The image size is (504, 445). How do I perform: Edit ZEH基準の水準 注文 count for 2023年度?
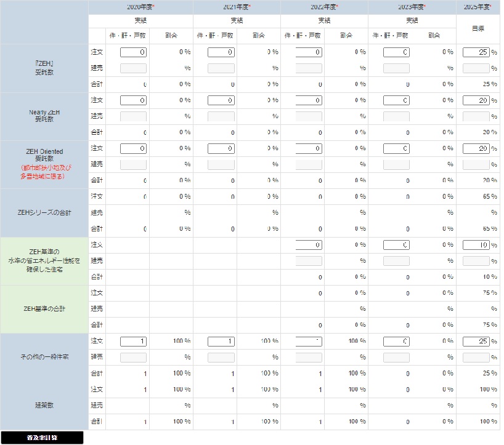(396, 245)
